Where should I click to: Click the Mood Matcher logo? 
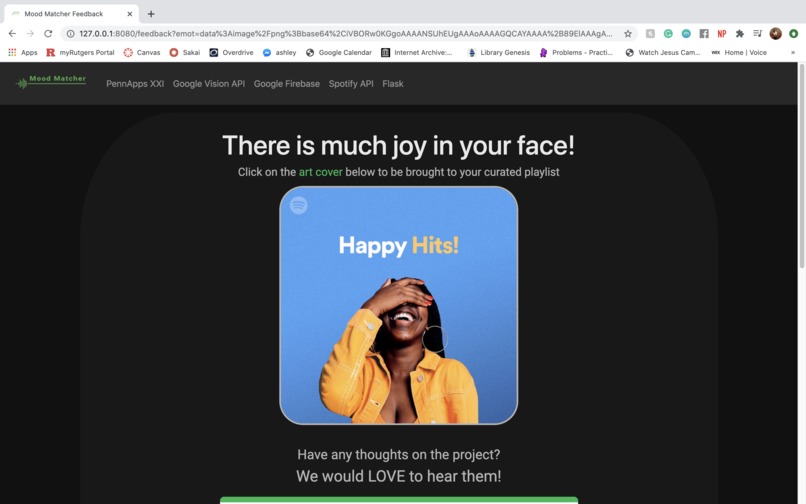[51, 81]
